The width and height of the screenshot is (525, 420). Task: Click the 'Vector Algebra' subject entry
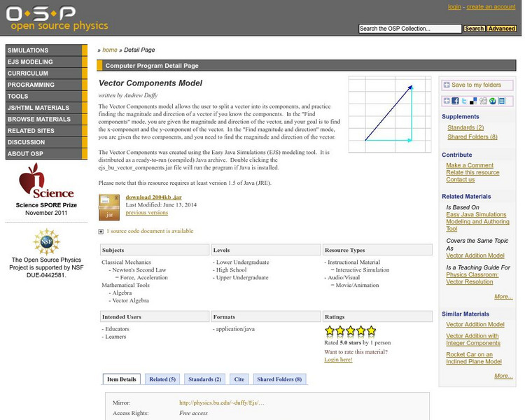pyautogui.click(x=131, y=301)
